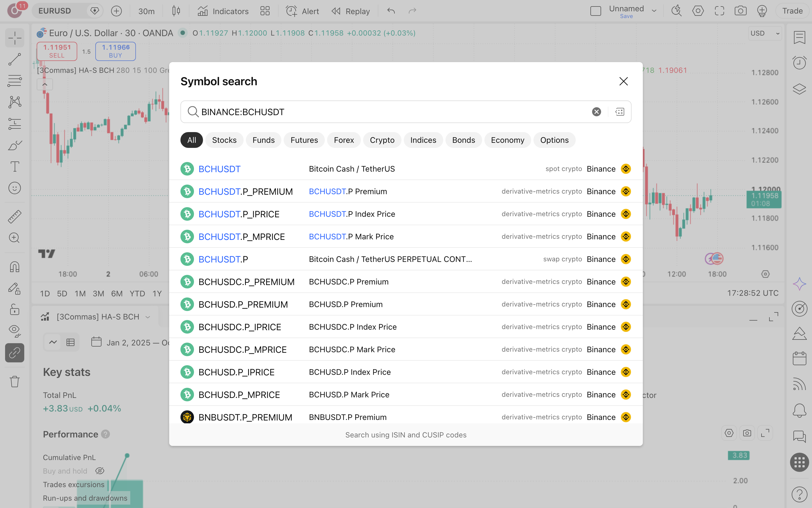812x508 pixels.
Task: Select the brush drawing tool
Action: tap(15, 145)
